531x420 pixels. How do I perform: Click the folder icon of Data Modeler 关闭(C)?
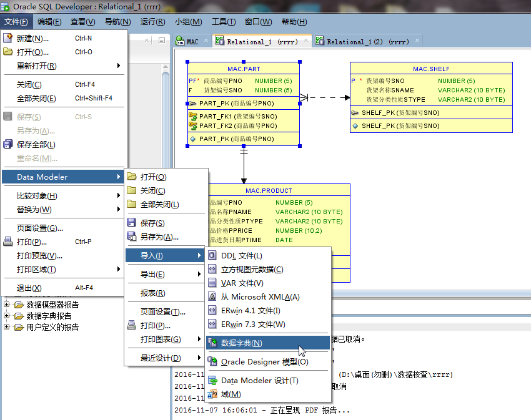131,190
